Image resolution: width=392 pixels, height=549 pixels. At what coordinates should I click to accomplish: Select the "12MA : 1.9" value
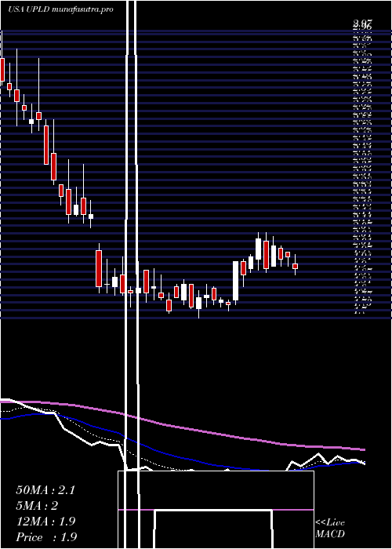[46, 522]
